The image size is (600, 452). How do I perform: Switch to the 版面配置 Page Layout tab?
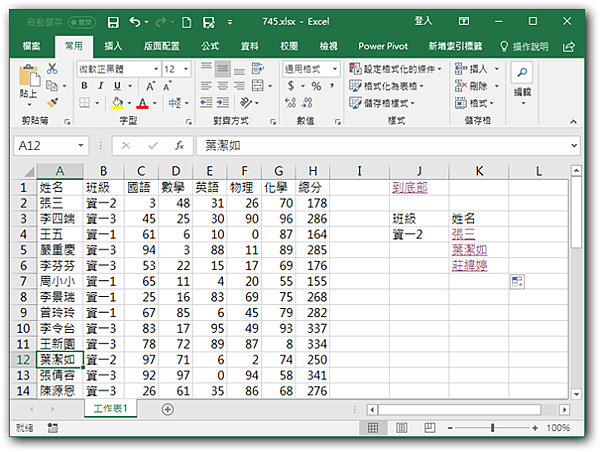coord(161,47)
